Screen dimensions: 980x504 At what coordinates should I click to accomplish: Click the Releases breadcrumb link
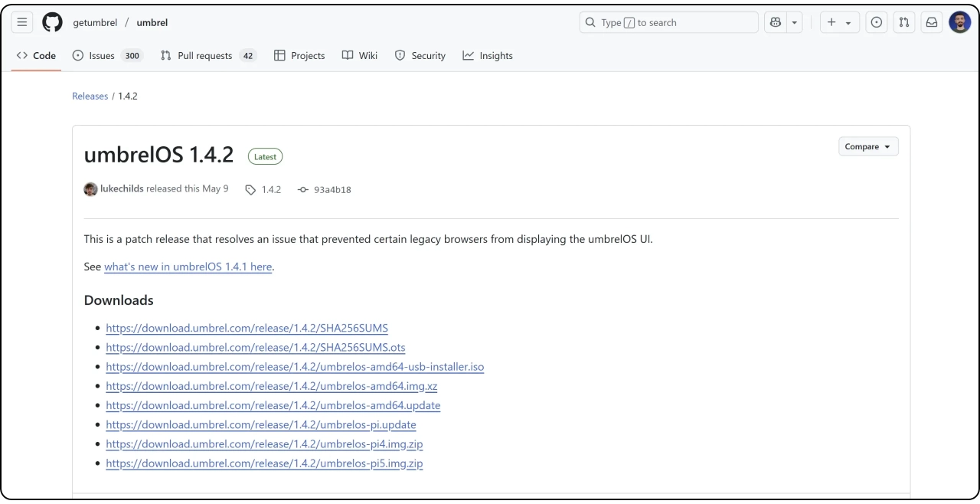pos(90,96)
